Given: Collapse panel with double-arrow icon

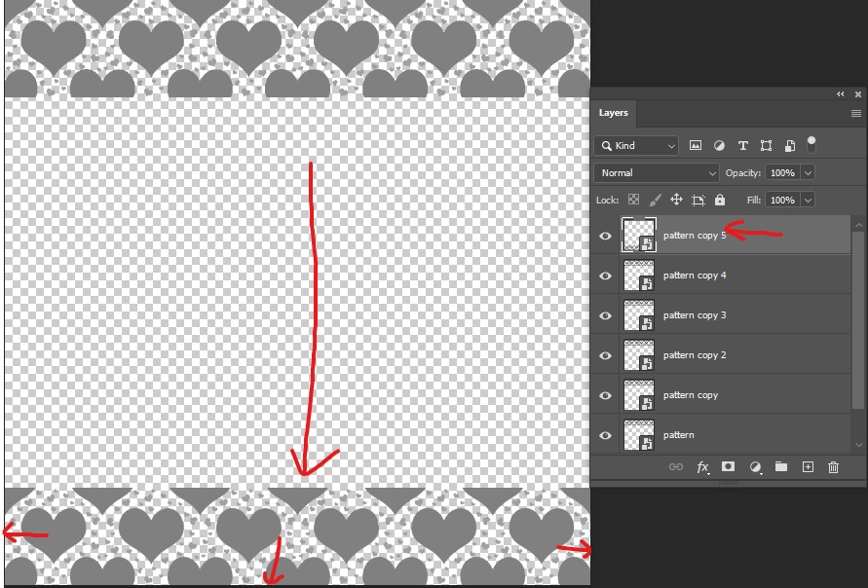Looking at the screenshot, I should 841,94.
